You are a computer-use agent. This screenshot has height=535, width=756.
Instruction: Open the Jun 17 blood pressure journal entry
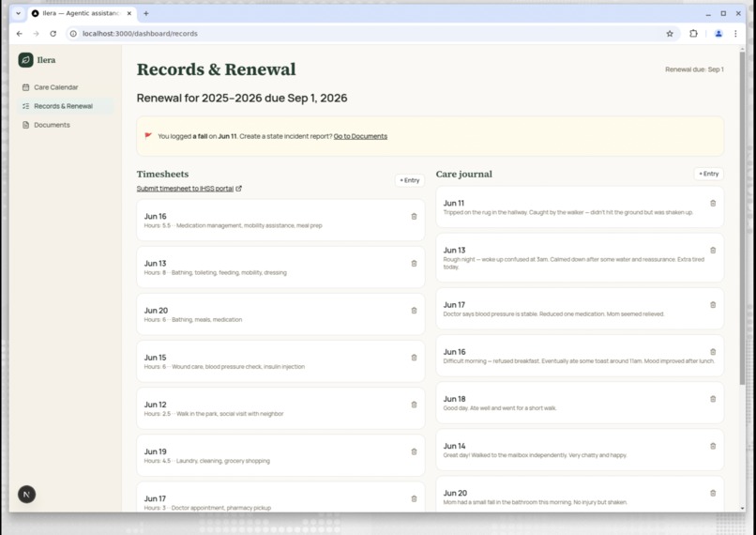[580, 309]
